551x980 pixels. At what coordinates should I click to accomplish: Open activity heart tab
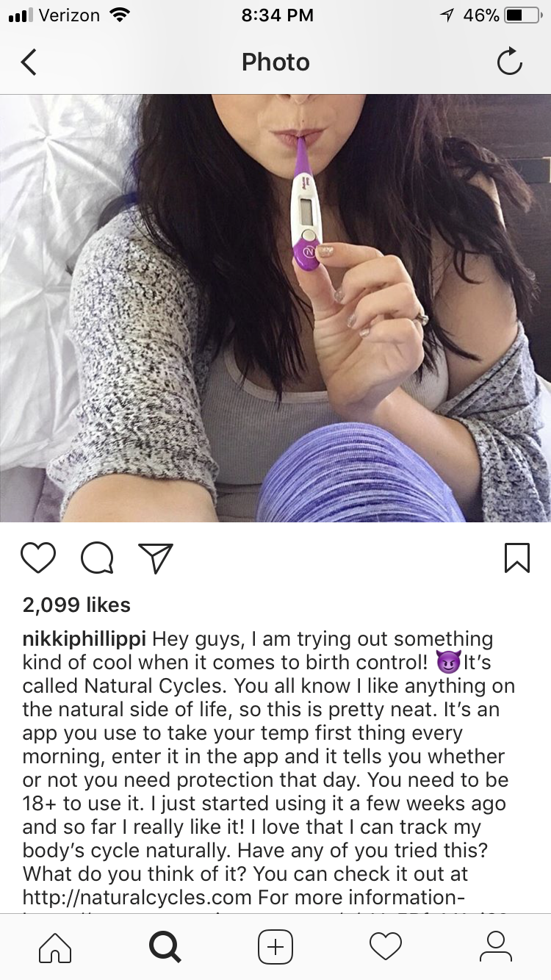coord(386,946)
